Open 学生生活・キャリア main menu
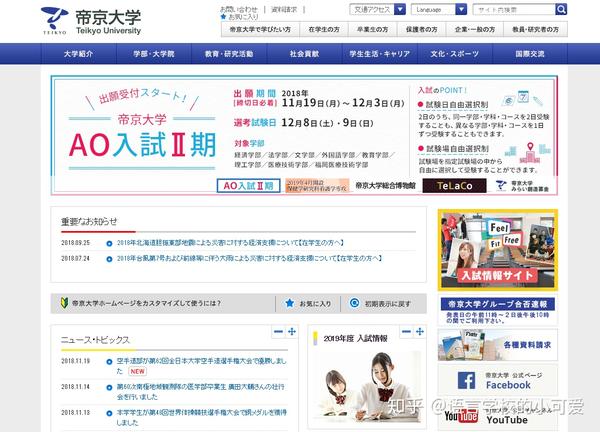This screenshot has width=600, height=432. click(x=380, y=54)
